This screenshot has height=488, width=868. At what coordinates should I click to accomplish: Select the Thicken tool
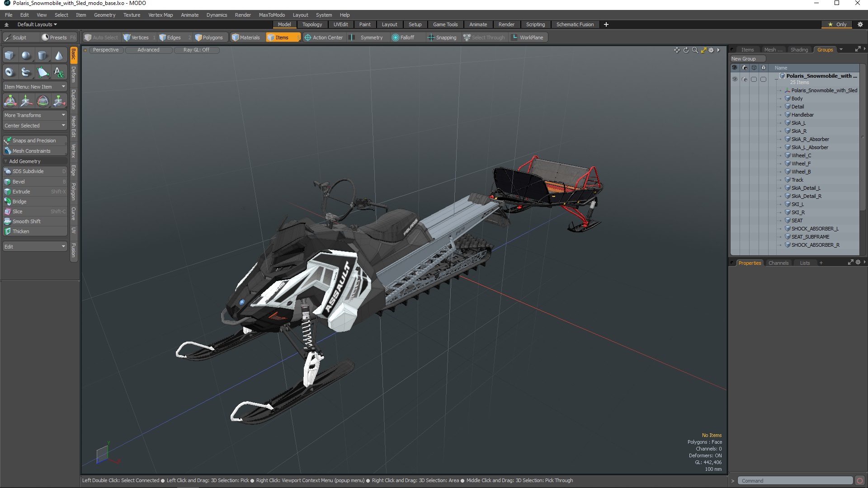coord(35,231)
